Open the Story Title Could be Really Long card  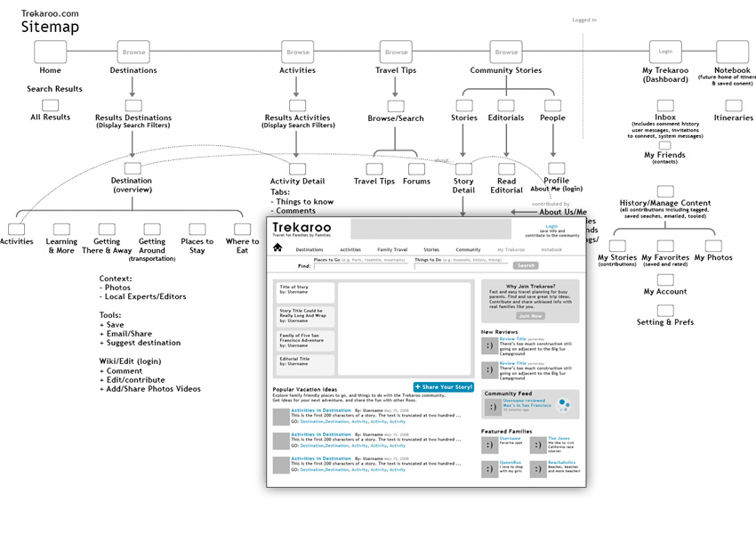point(306,317)
